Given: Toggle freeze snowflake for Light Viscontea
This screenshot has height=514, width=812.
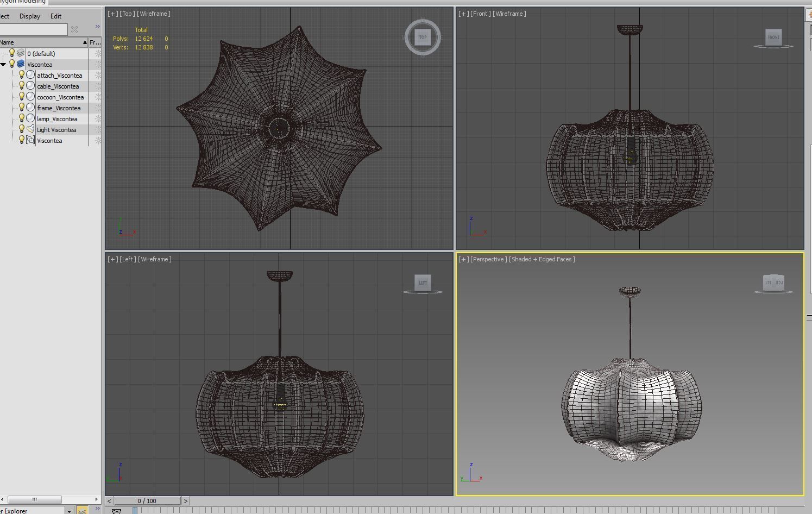Looking at the screenshot, I should (98, 129).
